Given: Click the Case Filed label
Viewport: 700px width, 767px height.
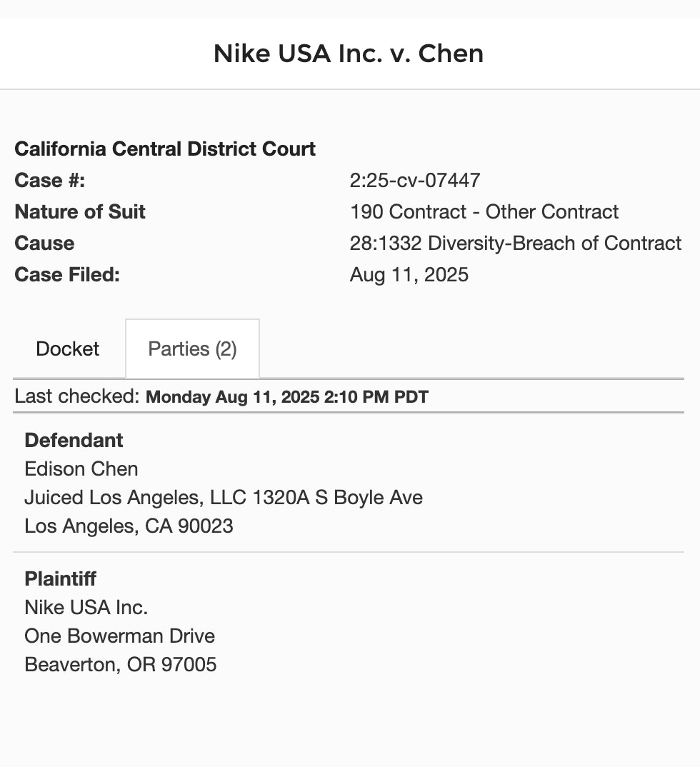Looking at the screenshot, I should (67, 275).
